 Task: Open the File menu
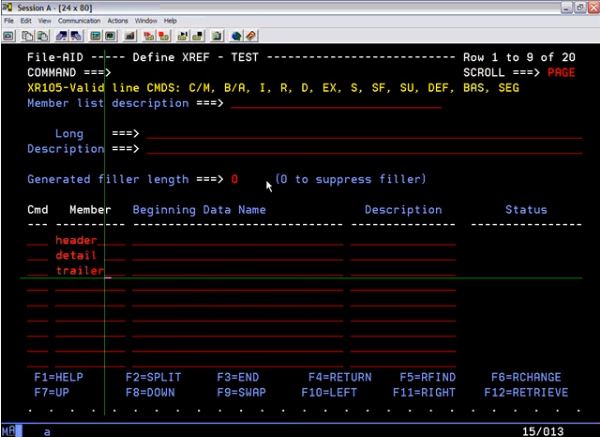[x=9, y=21]
